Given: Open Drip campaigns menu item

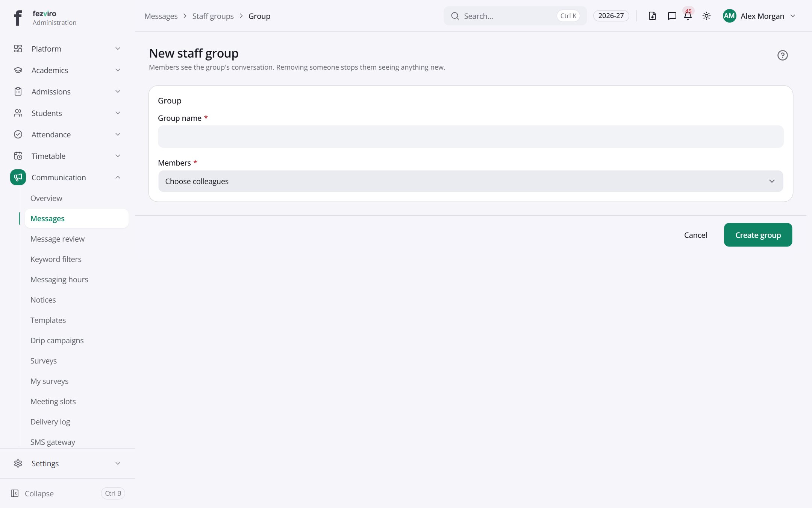Looking at the screenshot, I should [57, 340].
